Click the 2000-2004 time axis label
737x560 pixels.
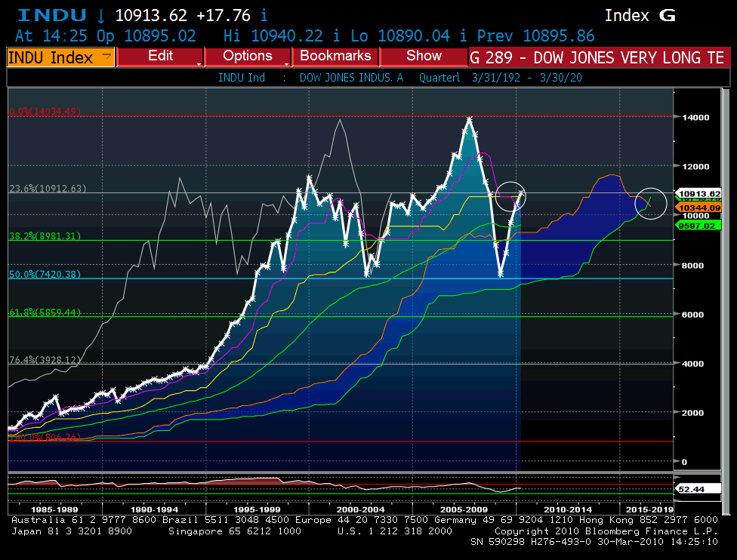click(x=360, y=509)
